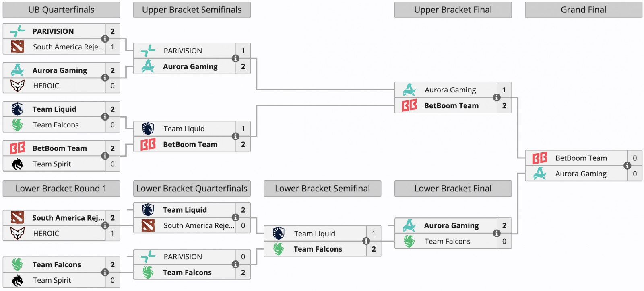The height and width of the screenshot is (291, 644).
Task: Click the Grand Final column header
Action: [x=583, y=10]
